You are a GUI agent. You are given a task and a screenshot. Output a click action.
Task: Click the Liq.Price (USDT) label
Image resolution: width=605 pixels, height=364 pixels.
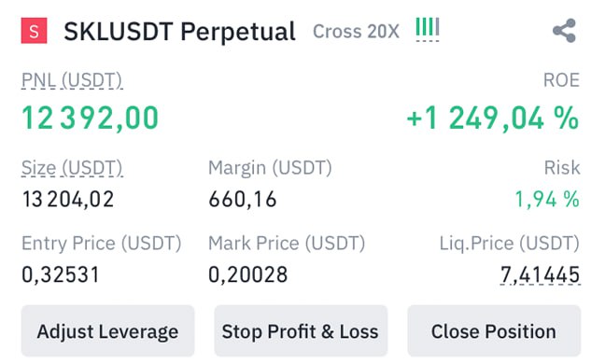coord(510,244)
